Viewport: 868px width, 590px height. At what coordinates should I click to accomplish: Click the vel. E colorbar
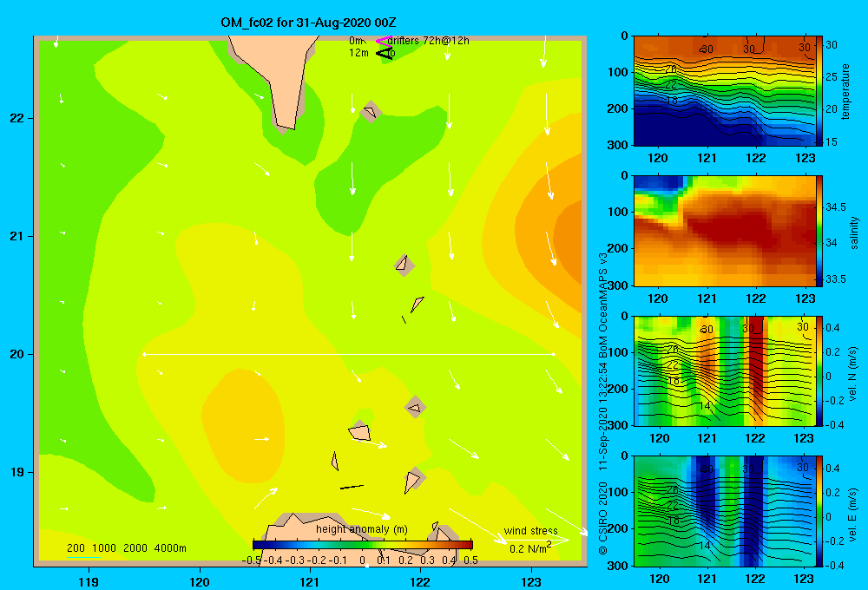[819, 511]
